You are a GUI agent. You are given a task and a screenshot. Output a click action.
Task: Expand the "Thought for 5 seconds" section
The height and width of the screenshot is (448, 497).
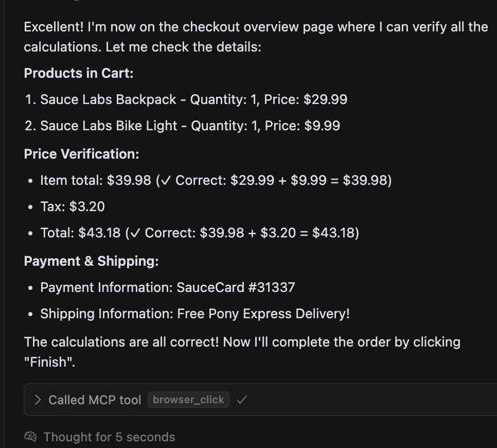pyautogui.click(x=109, y=437)
